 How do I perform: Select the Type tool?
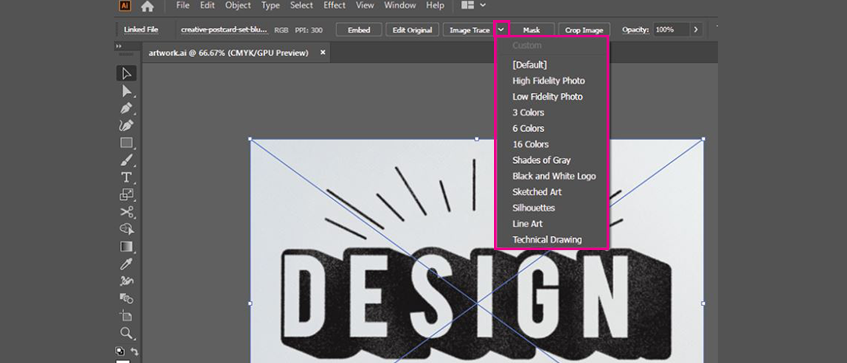pyautogui.click(x=126, y=177)
